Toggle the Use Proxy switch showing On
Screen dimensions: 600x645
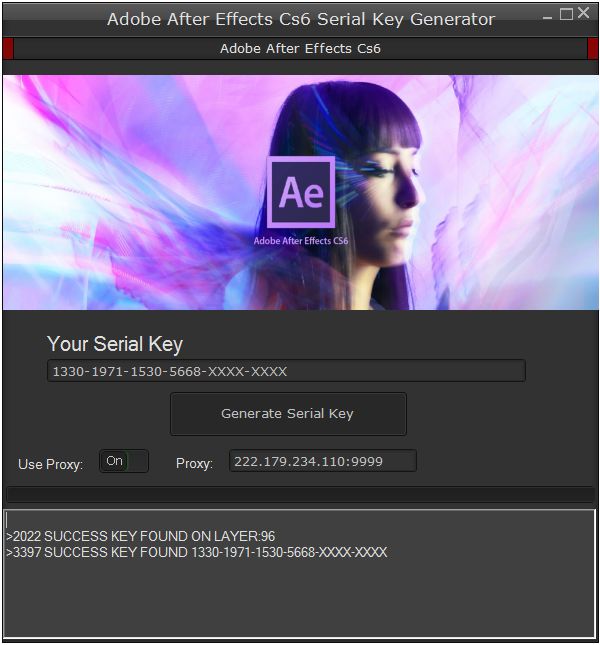(123, 461)
